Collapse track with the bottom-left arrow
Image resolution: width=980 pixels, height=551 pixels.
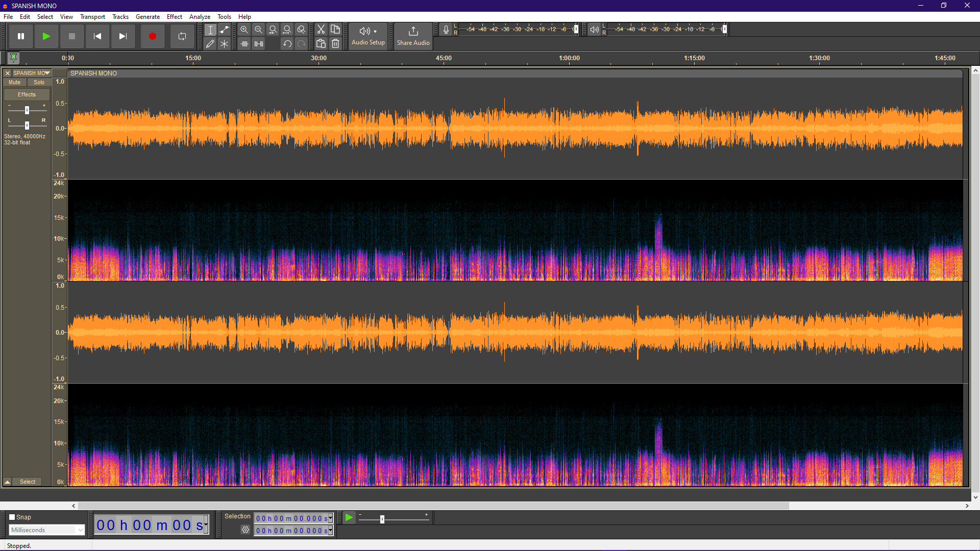(x=8, y=482)
